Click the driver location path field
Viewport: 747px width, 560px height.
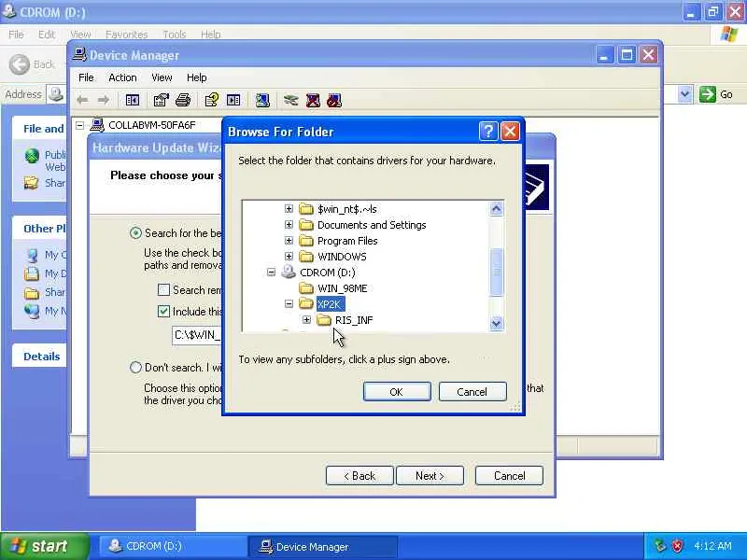(197, 335)
